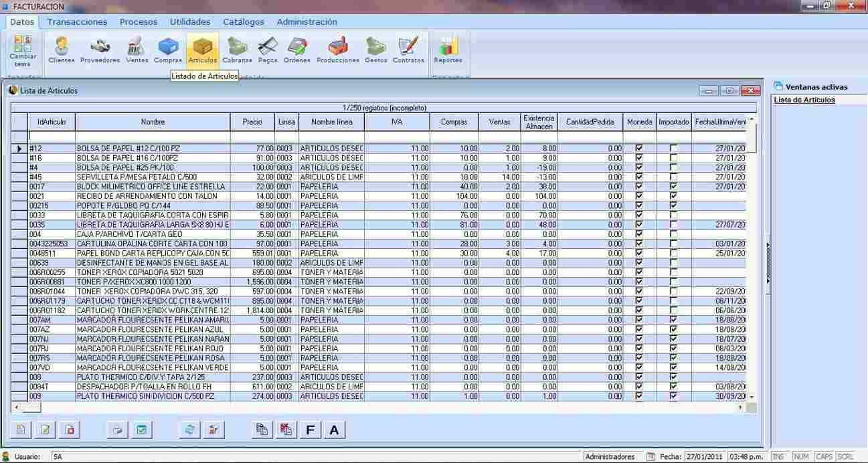Open the Producciones icon
868x463 pixels.
coord(338,50)
